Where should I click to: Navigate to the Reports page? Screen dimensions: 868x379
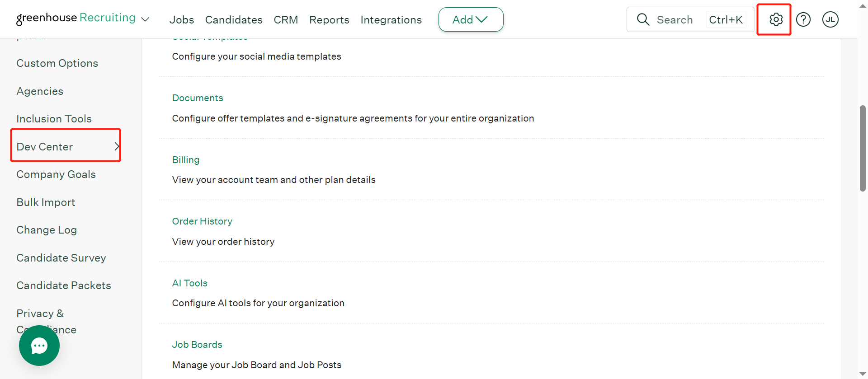pyautogui.click(x=329, y=20)
